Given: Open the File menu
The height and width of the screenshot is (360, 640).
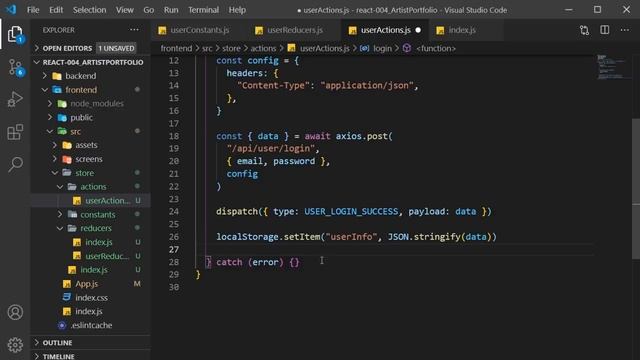Looking at the screenshot, I should pos(33,10).
